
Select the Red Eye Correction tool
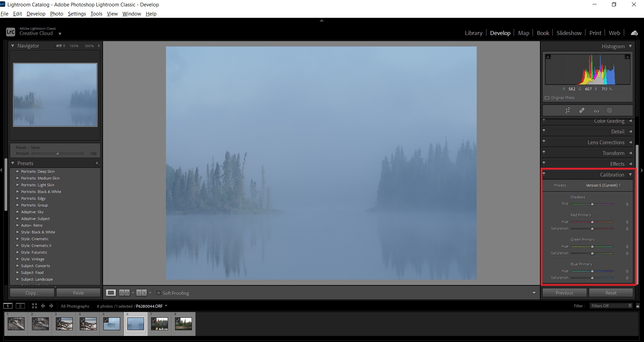tap(596, 110)
